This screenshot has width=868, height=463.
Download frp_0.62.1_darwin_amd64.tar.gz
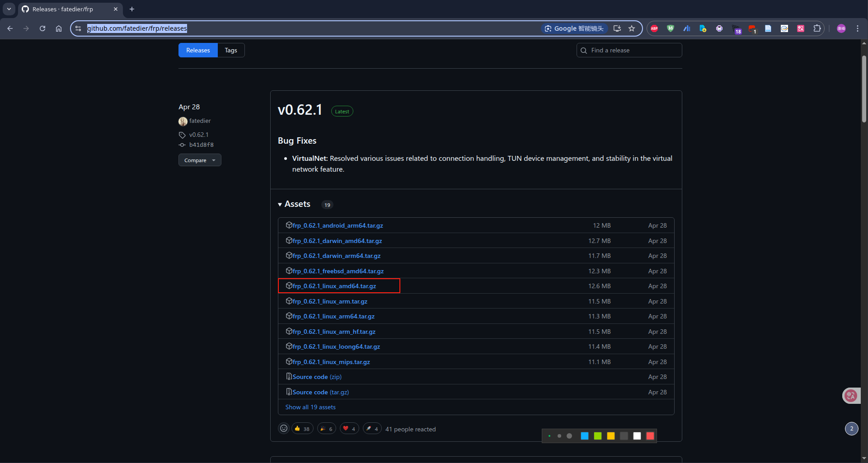click(337, 241)
